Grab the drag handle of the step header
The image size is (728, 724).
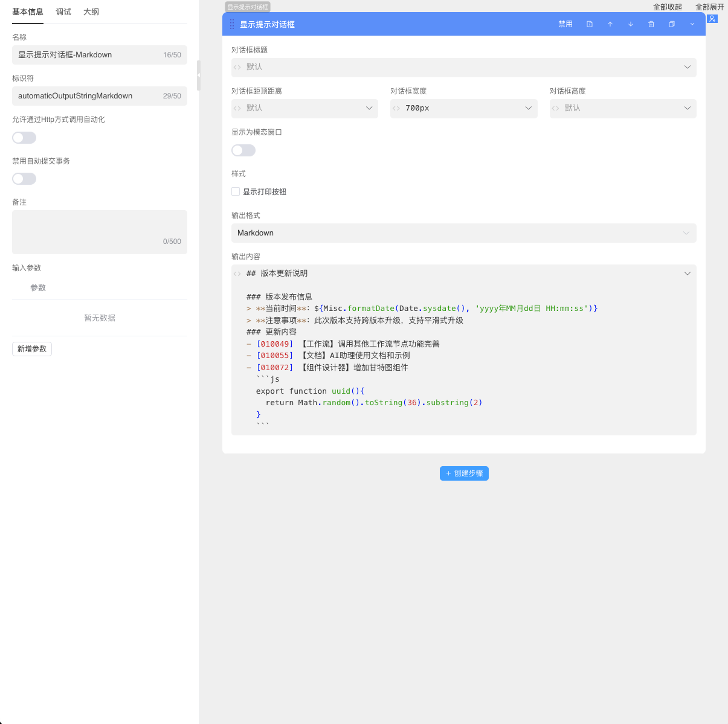coord(232,24)
